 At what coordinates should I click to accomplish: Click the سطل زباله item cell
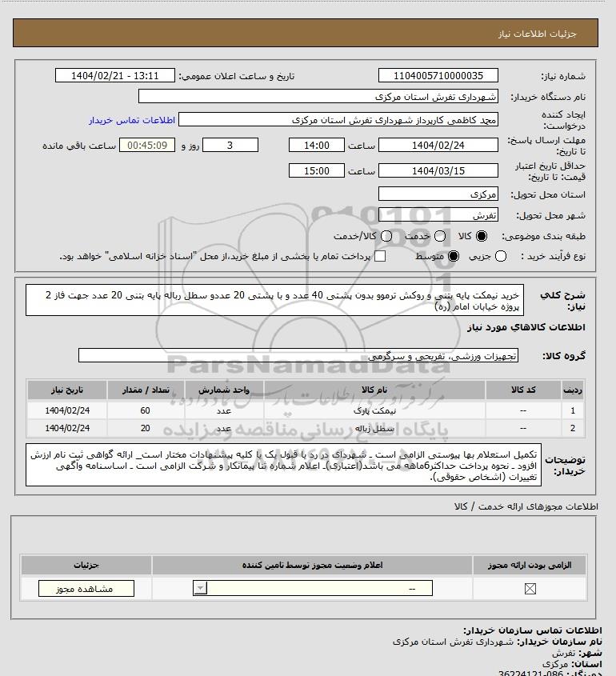point(374,428)
